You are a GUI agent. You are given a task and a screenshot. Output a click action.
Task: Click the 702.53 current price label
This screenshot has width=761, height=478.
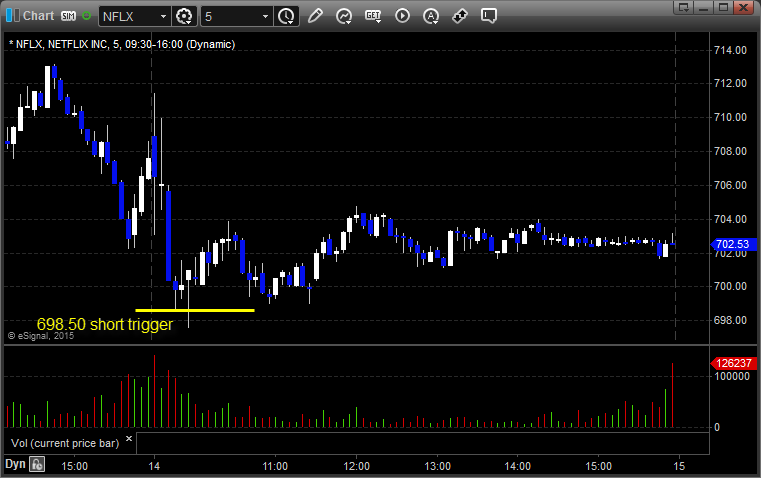tap(733, 244)
